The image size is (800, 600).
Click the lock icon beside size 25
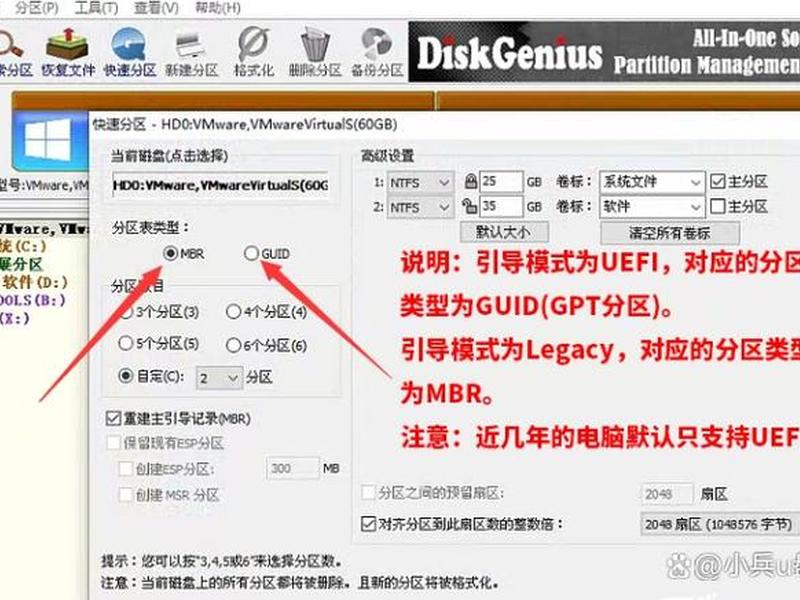click(470, 181)
